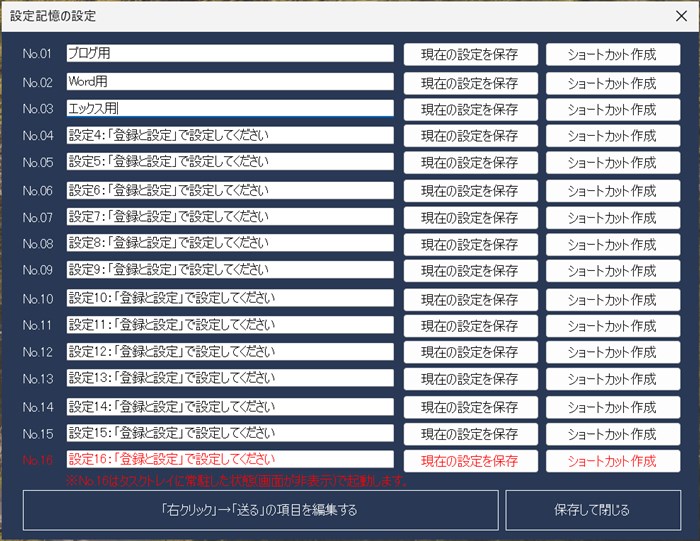The image size is (700, 541).
Task: Click 現在の設定を保存 for No.09
Action: 471,271
